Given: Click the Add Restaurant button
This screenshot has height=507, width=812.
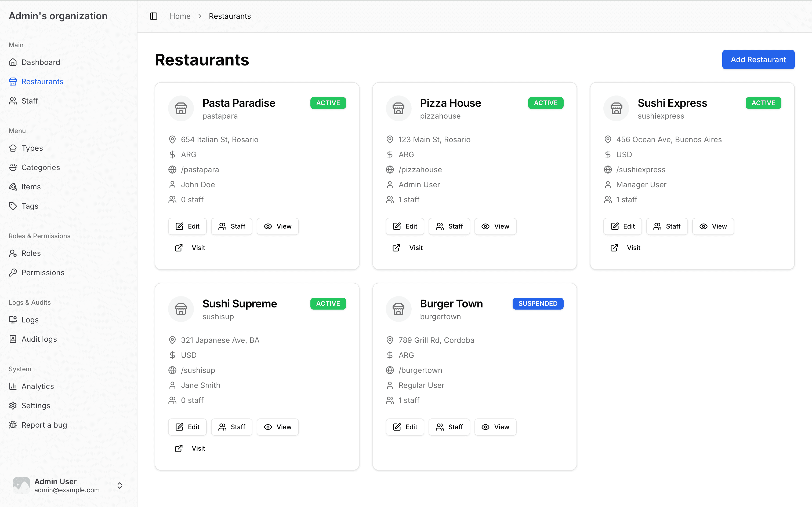Looking at the screenshot, I should pyautogui.click(x=758, y=59).
